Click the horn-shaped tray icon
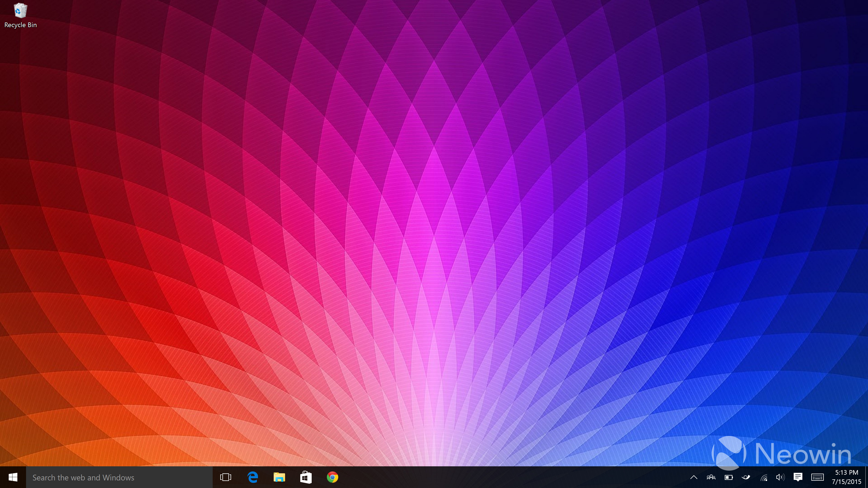 [x=746, y=477]
